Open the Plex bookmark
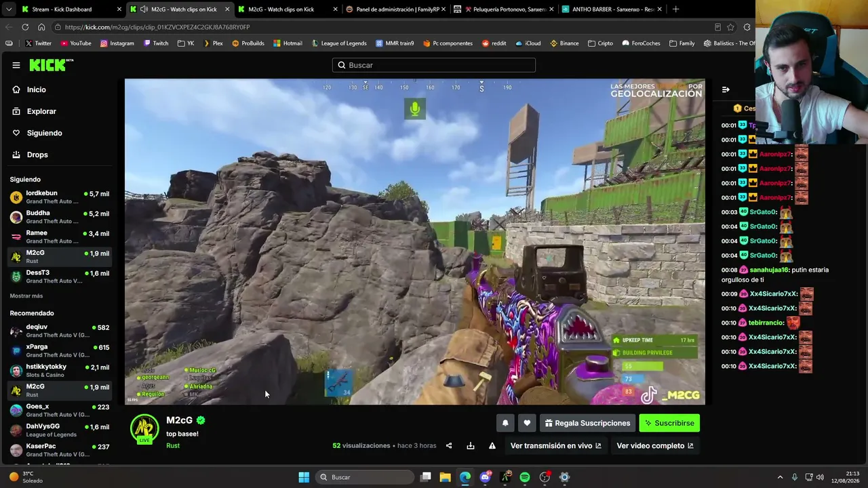 coord(212,43)
